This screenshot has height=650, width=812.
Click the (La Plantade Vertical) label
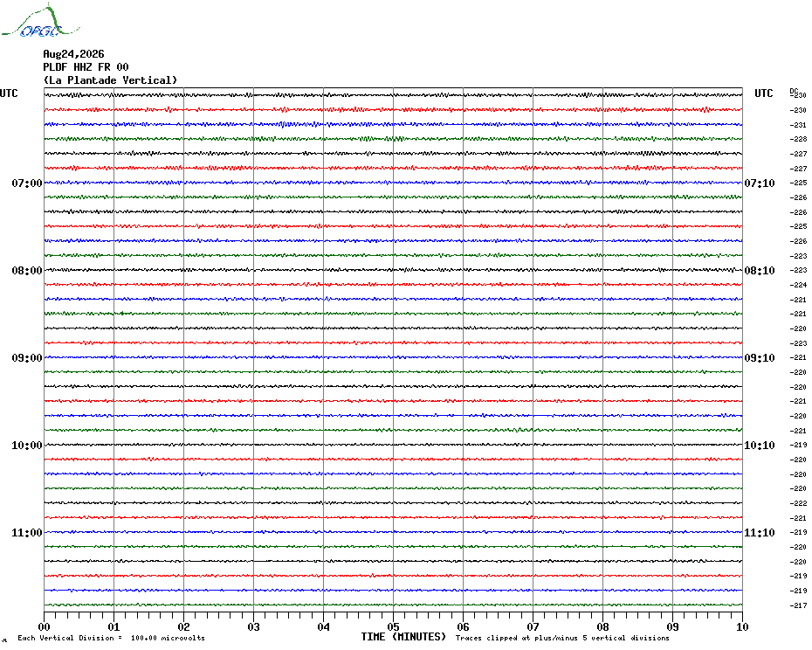tap(110, 80)
